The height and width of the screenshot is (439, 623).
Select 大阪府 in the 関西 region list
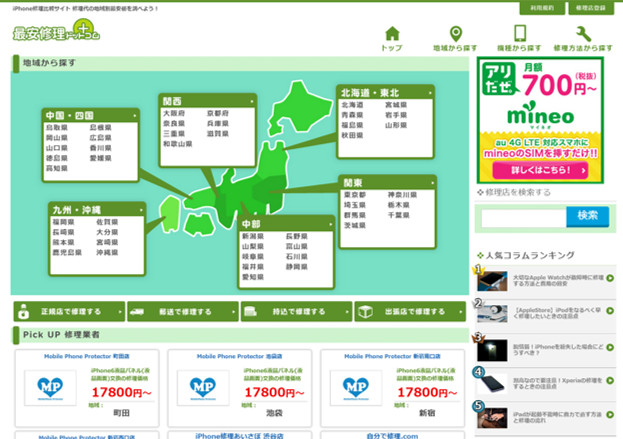pos(175,113)
